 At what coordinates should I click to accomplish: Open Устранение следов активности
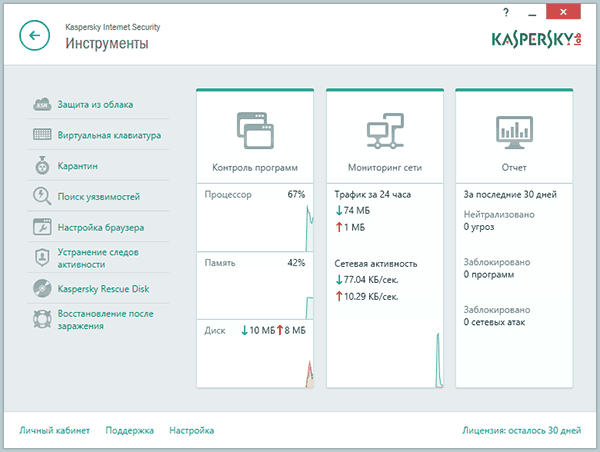click(x=98, y=258)
